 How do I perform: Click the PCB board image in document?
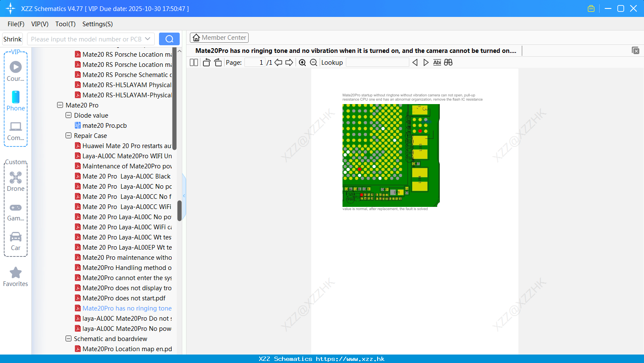click(x=391, y=155)
